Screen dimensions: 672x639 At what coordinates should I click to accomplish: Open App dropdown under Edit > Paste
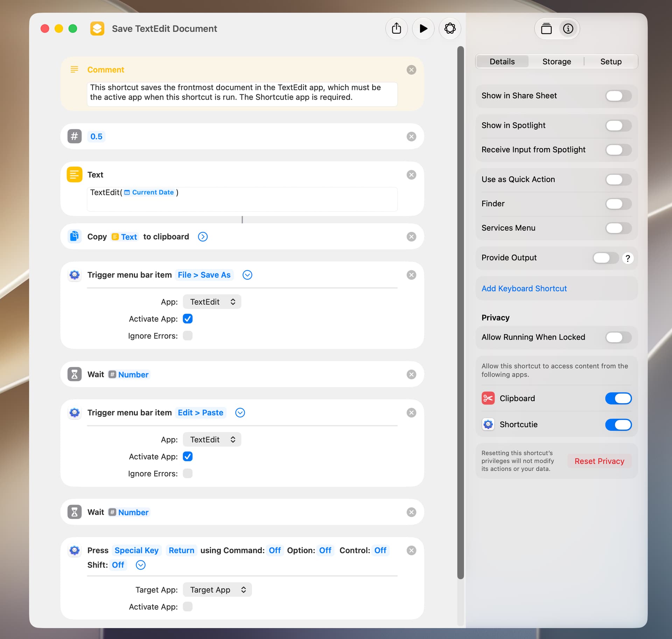[212, 439]
